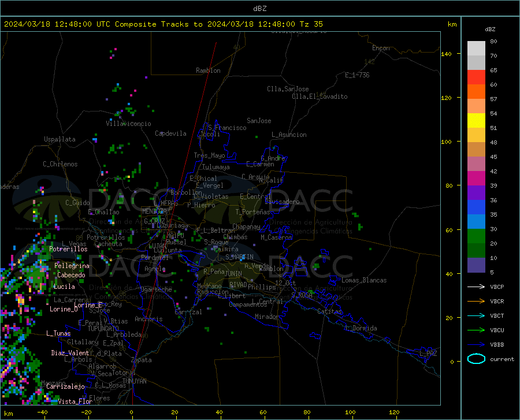Image resolution: width=520 pixels, height=420 pixels.
Task: Click the Mirador map label
Action: click(x=267, y=317)
